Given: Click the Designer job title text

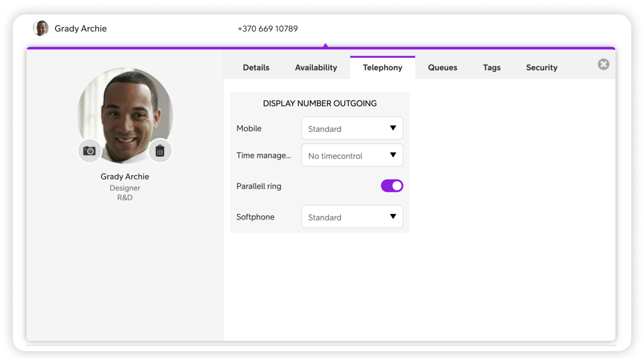Looking at the screenshot, I should tap(125, 188).
